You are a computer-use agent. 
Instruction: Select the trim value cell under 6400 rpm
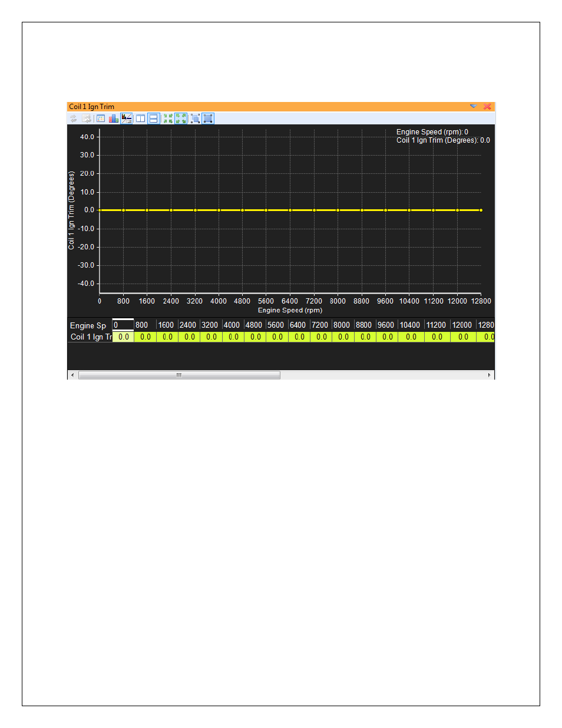pos(299,337)
